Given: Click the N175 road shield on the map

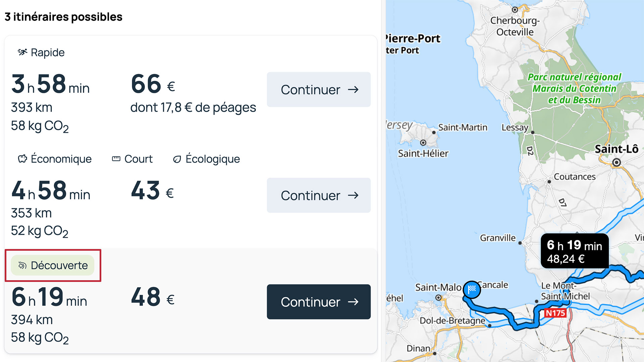Looking at the screenshot, I should tap(555, 313).
